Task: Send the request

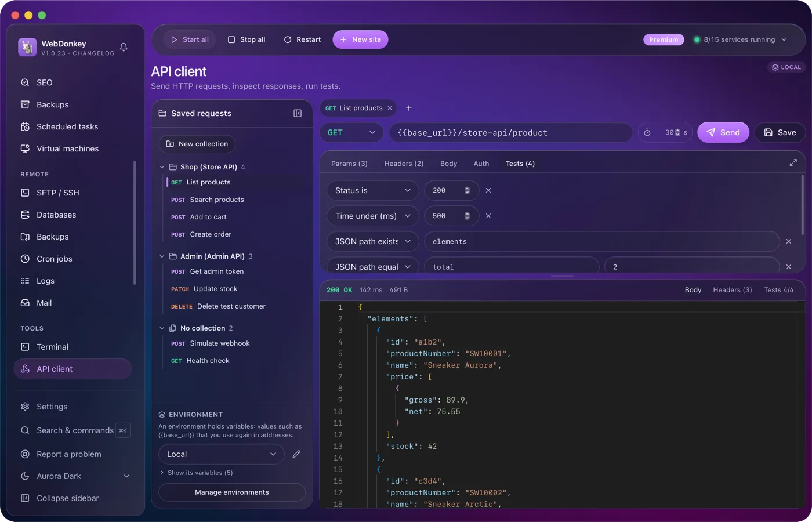Action: pyautogui.click(x=723, y=133)
